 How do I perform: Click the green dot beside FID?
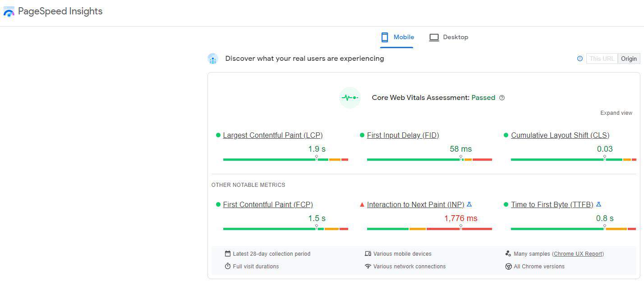point(362,135)
